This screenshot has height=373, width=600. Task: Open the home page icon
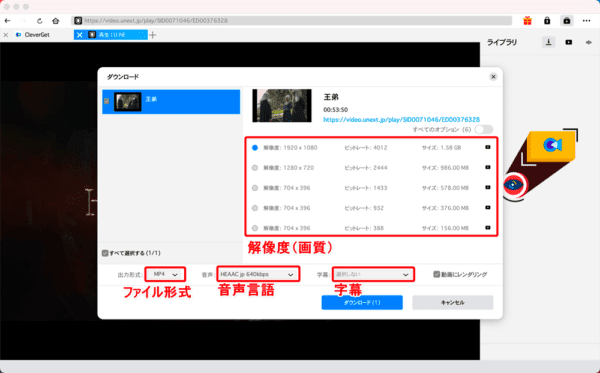56,21
